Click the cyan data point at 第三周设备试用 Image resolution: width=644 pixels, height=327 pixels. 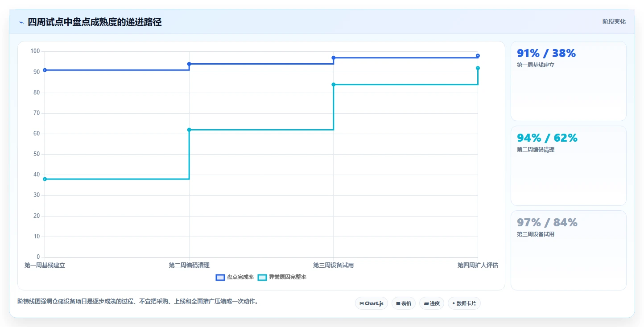pyautogui.click(x=334, y=84)
